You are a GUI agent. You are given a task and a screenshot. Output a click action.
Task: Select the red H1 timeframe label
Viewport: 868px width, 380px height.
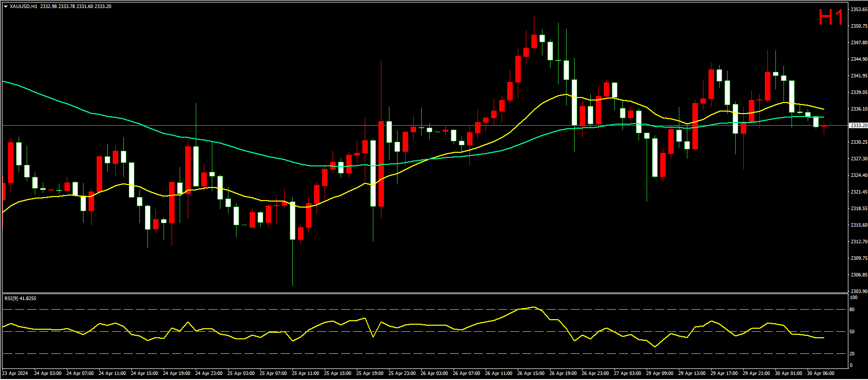pyautogui.click(x=831, y=18)
